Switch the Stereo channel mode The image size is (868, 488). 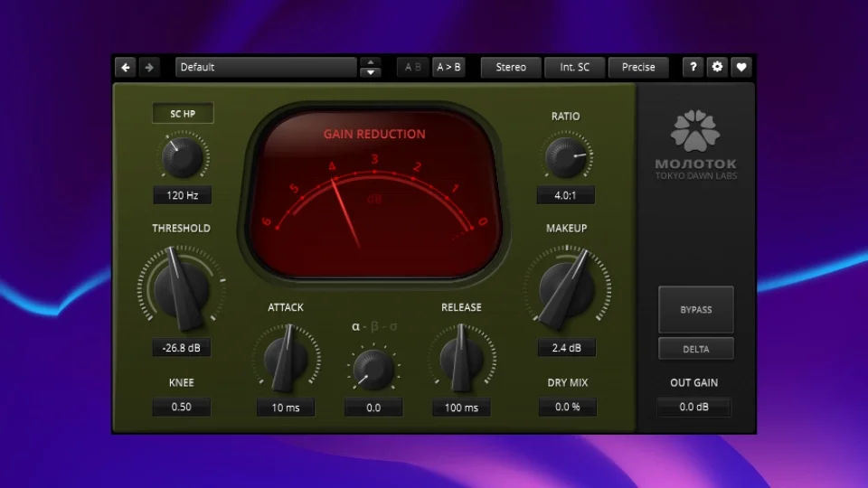click(x=510, y=68)
